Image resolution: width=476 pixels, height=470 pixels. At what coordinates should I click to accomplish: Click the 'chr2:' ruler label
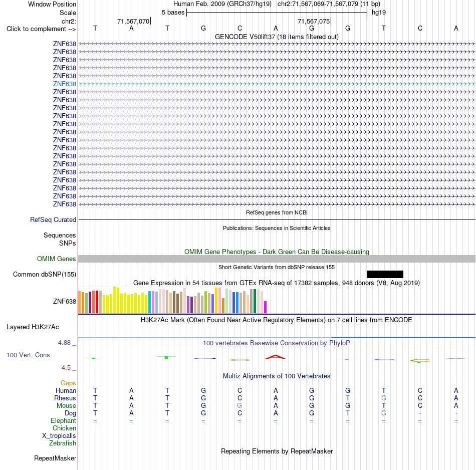[x=69, y=21]
